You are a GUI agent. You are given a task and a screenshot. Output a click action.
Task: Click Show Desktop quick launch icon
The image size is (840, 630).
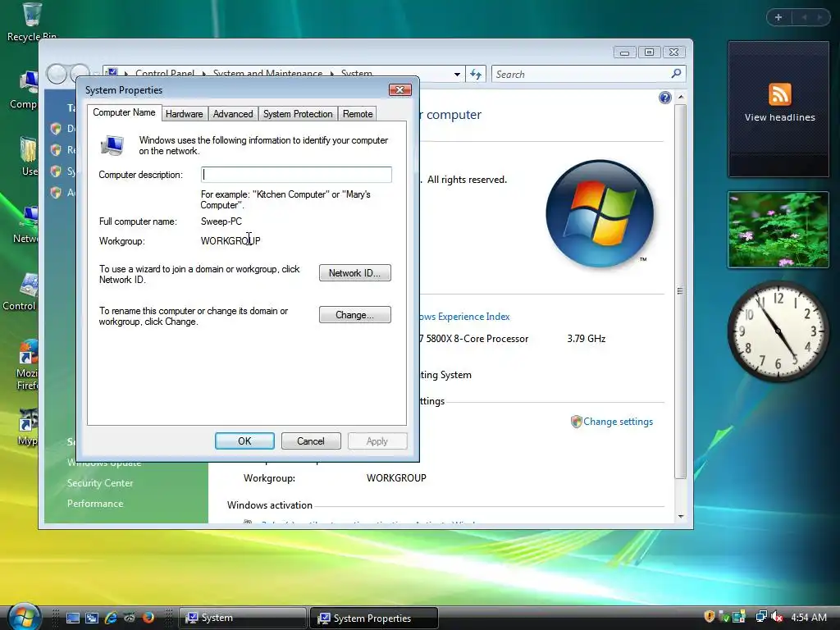[73, 618]
